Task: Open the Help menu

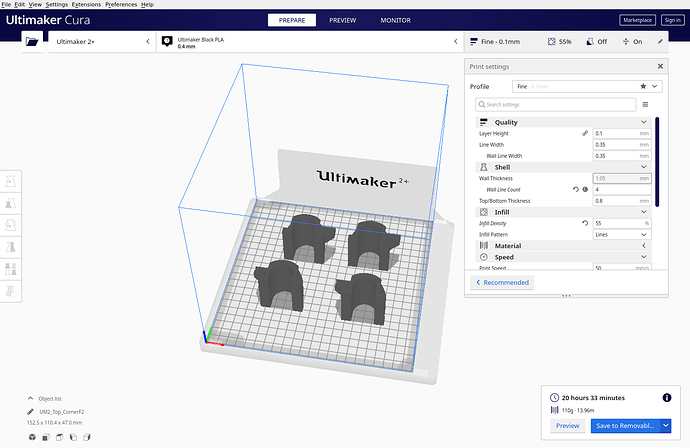Action: [x=147, y=4]
